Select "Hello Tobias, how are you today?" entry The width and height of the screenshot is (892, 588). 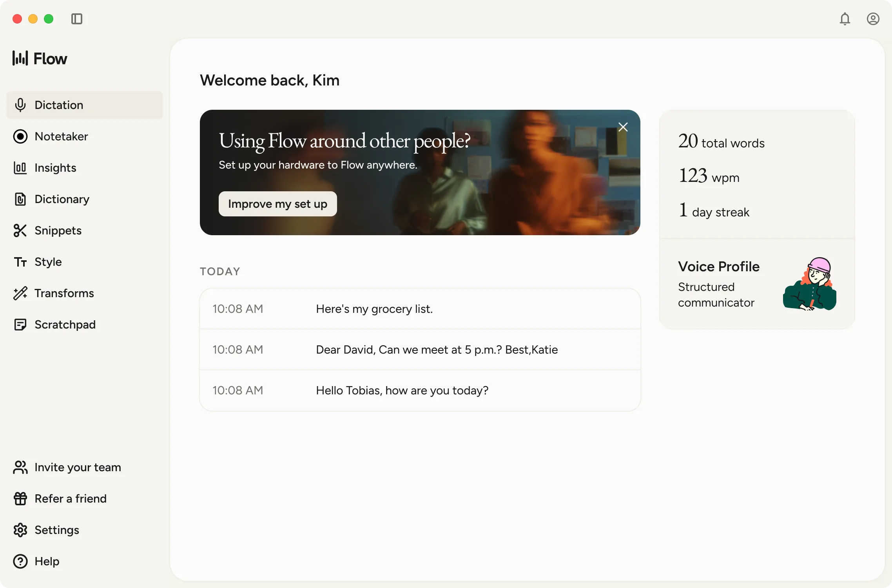point(420,390)
